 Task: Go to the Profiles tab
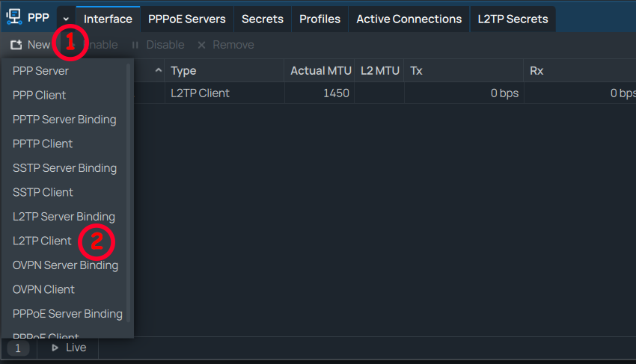point(319,19)
